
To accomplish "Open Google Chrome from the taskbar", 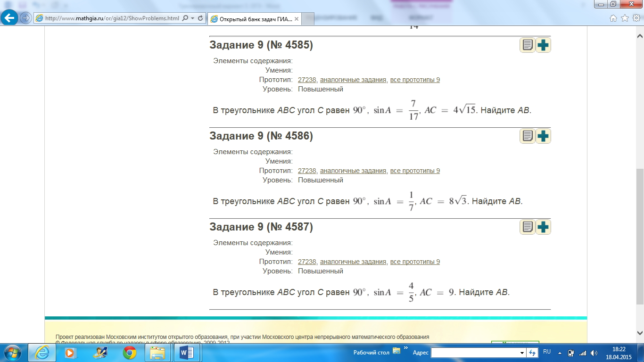I will 130,353.
